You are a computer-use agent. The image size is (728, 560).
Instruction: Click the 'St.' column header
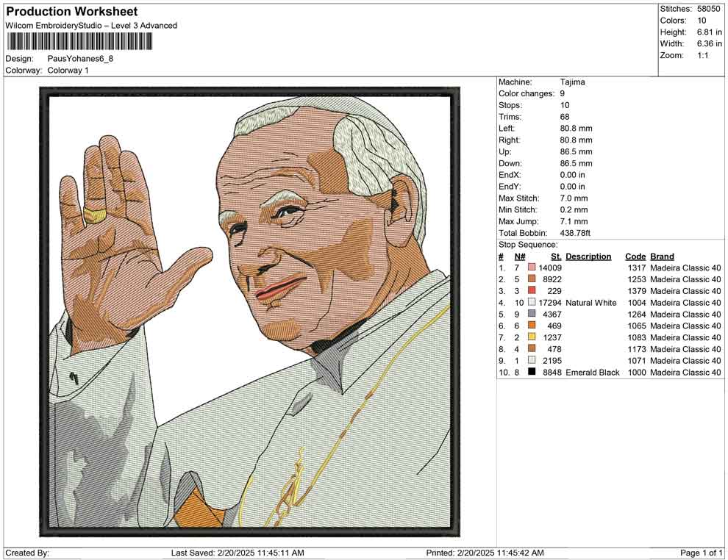coord(556,256)
